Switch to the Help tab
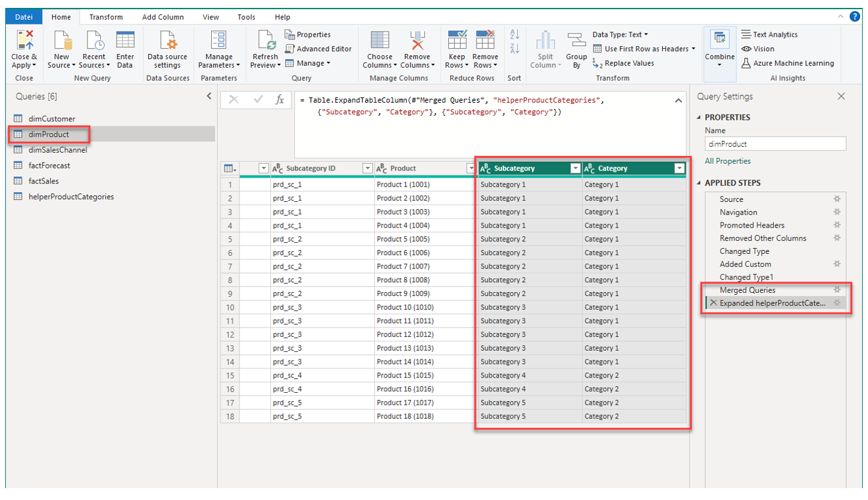 [282, 17]
